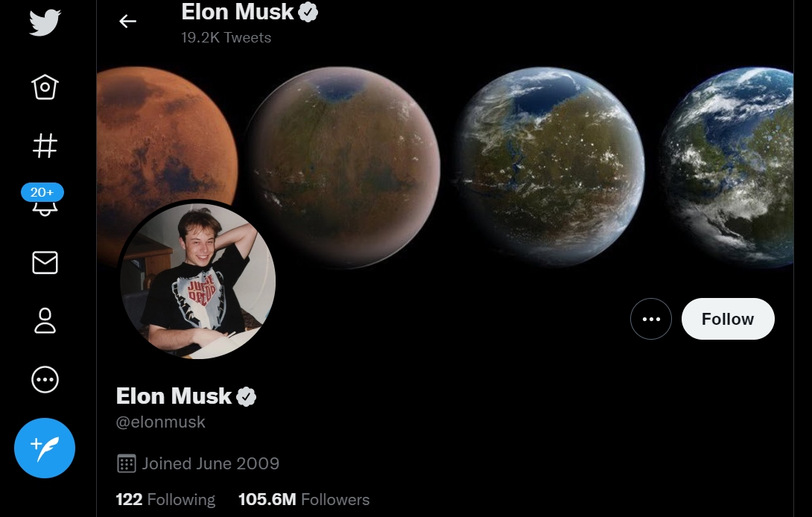The image size is (812, 517).
Task: Click the verified badge beside profile name
Action: click(246, 397)
